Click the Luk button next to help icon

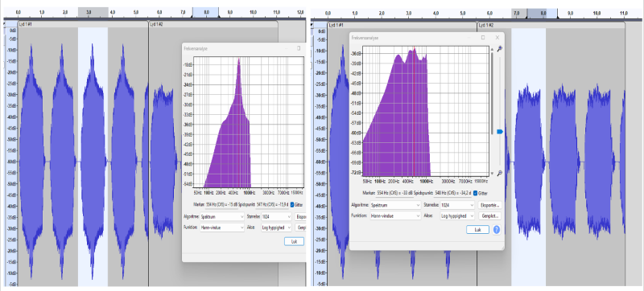tap(477, 230)
